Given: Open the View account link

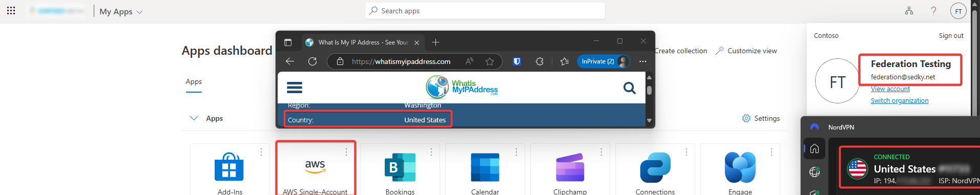Looking at the screenshot, I should tap(890, 89).
